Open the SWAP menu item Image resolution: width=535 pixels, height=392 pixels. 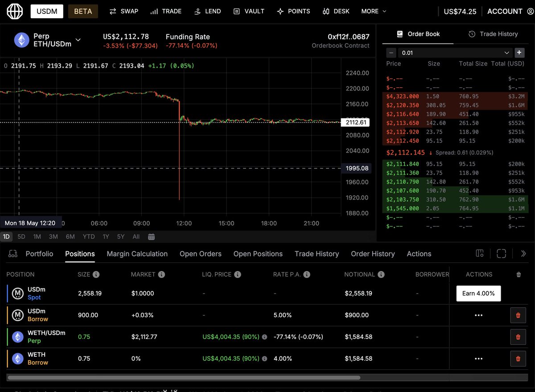point(123,11)
